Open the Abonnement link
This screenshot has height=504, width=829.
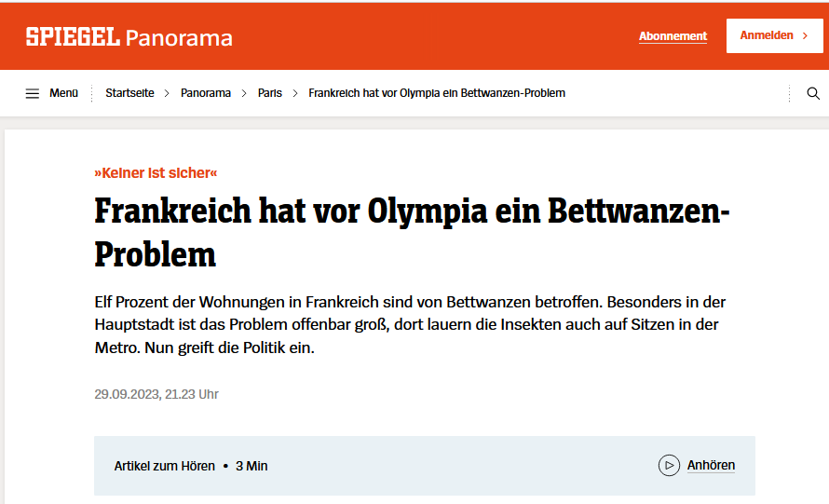coord(673,36)
